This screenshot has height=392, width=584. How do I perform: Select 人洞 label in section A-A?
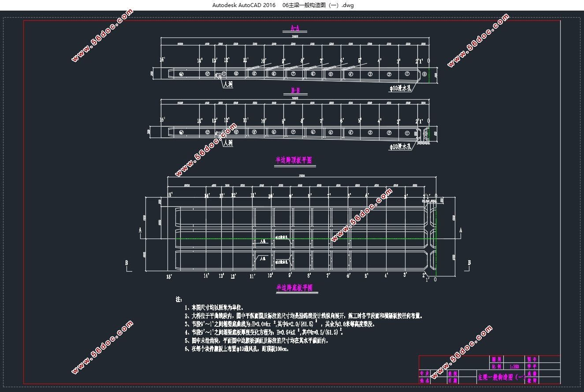point(228,84)
